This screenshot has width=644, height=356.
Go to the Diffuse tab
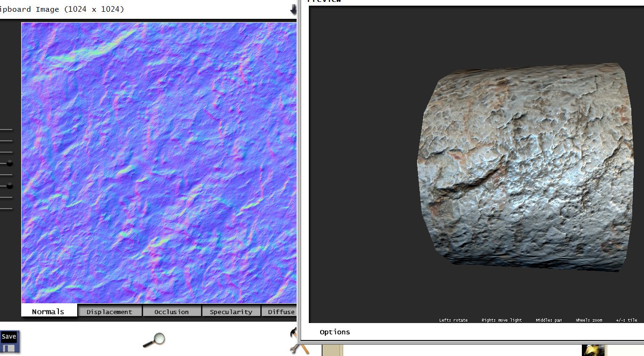coord(281,312)
